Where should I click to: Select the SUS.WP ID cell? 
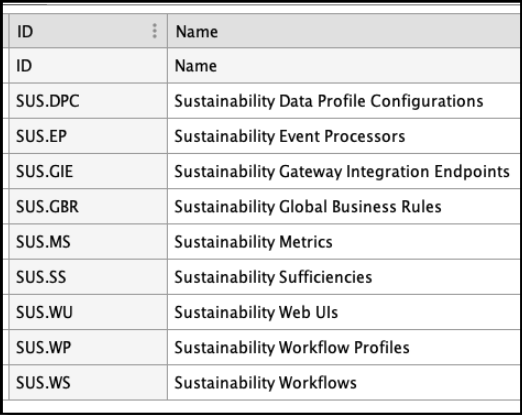click(88, 347)
